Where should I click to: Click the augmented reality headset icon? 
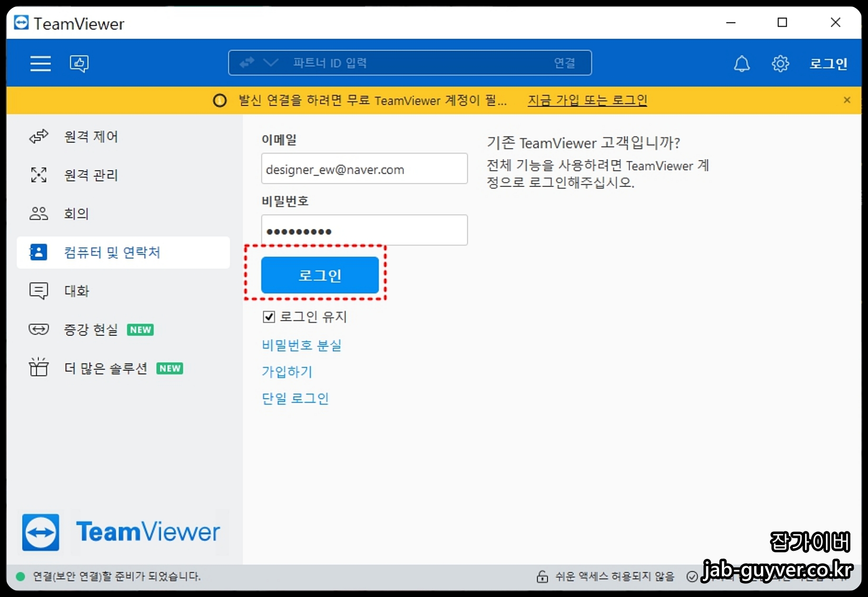point(39,329)
